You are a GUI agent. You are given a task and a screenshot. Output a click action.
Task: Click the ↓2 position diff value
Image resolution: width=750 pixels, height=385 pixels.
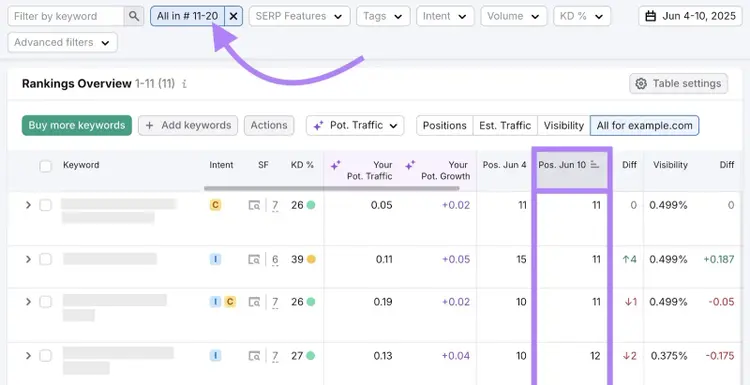[x=629, y=356]
